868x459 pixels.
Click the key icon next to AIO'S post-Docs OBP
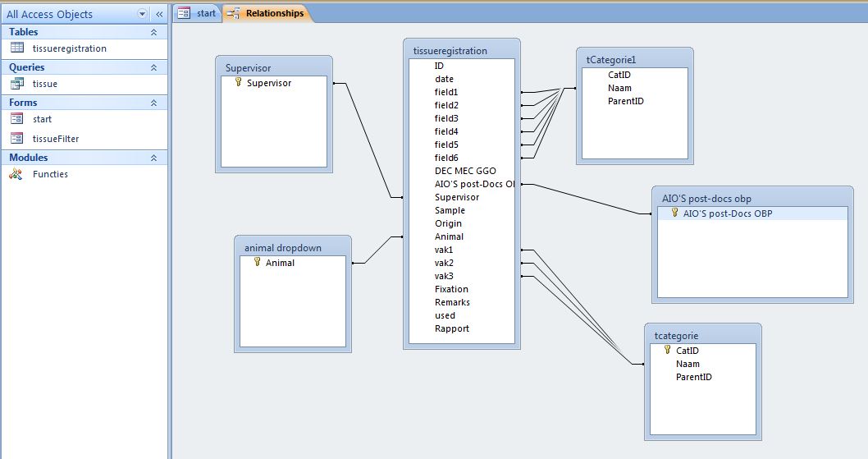tap(674, 213)
